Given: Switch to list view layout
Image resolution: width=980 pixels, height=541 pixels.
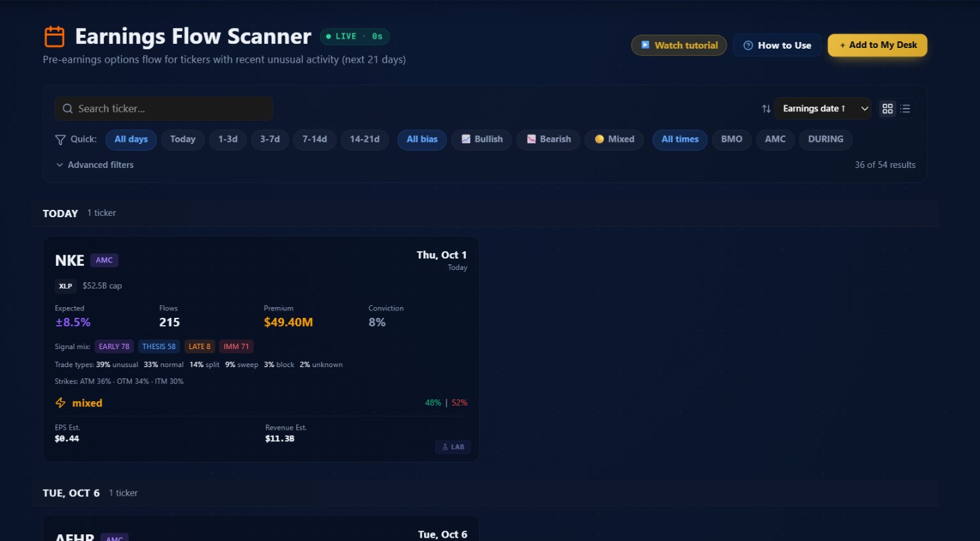Looking at the screenshot, I should [905, 109].
